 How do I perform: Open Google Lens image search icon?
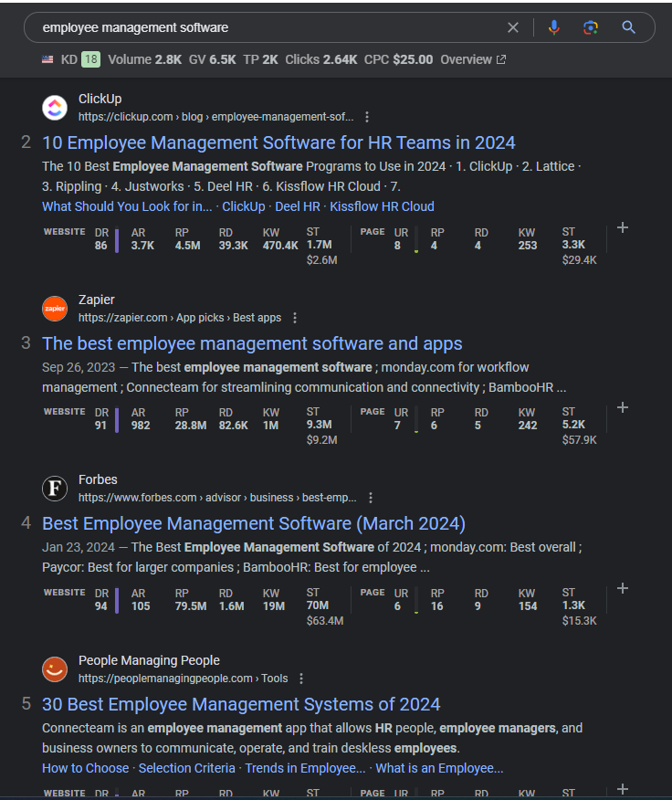591,27
